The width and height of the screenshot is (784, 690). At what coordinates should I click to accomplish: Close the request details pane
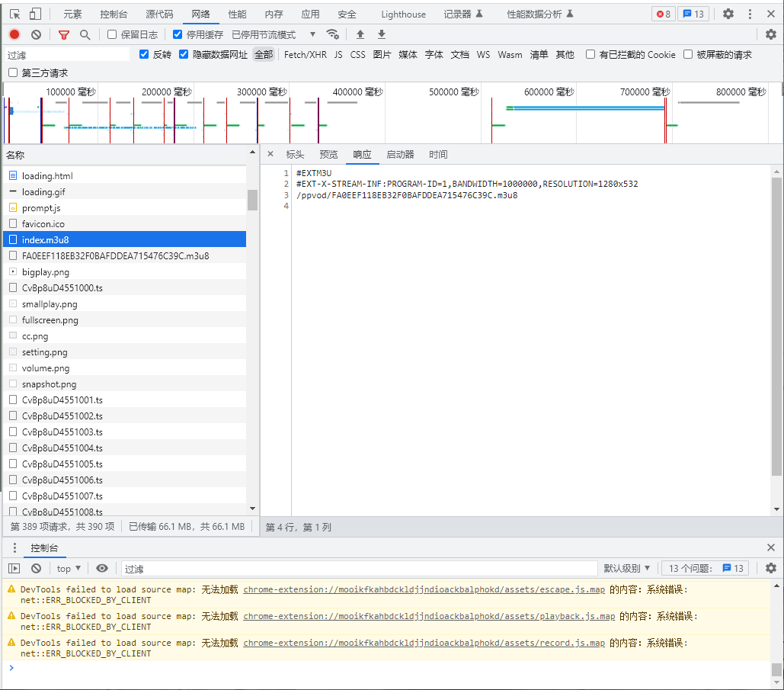coord(270,154)
